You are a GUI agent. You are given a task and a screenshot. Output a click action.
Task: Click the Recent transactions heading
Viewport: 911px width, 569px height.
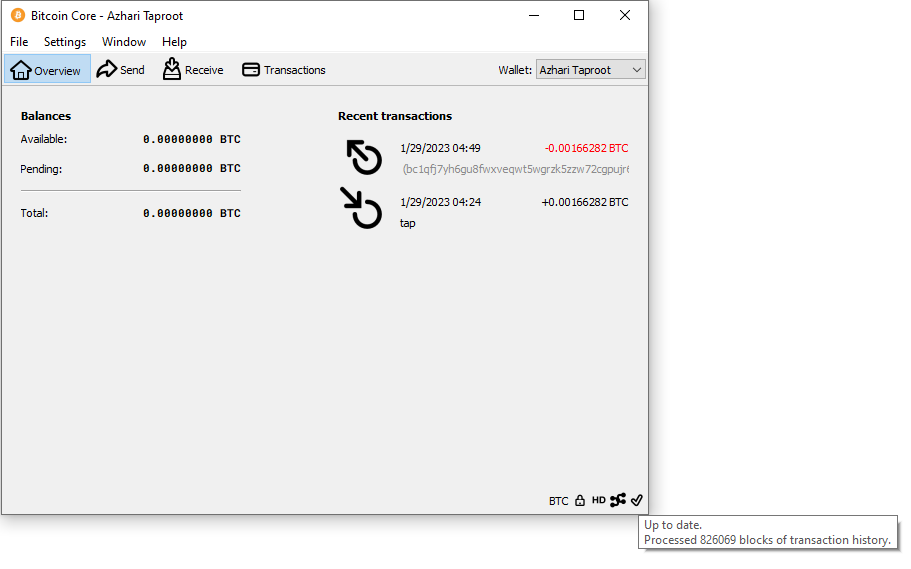point(395,116)
